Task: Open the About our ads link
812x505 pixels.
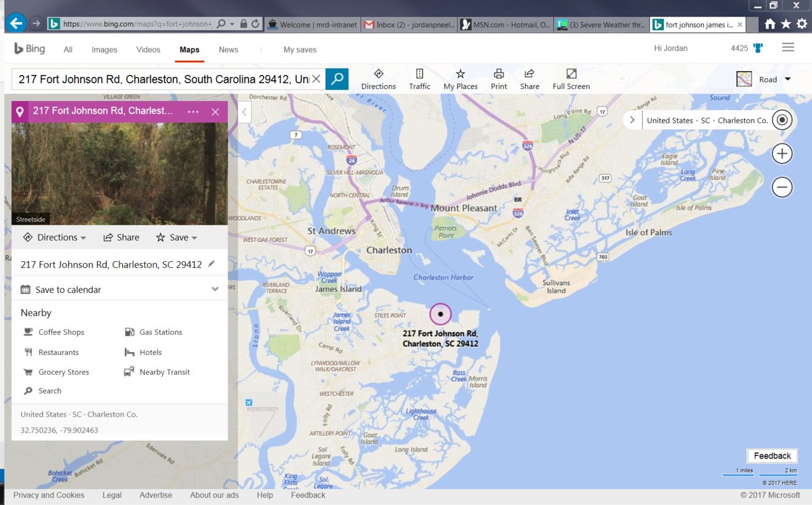Action: pos(214,495)
